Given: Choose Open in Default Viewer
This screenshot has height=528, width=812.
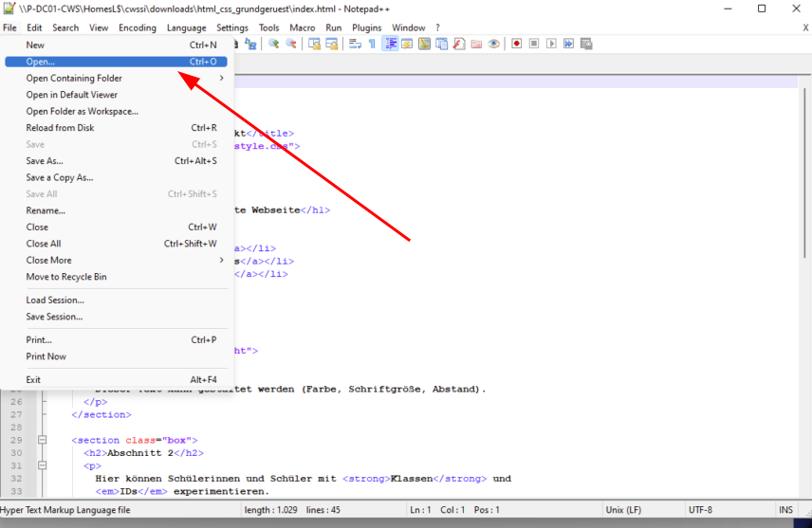Looking at the screenshot, I should pyautogui.click(x=116, y=95).
